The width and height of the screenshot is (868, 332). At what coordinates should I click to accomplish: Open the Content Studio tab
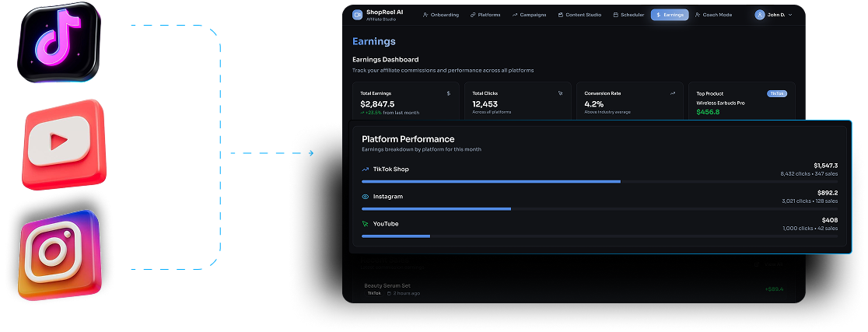click(580, 15)
